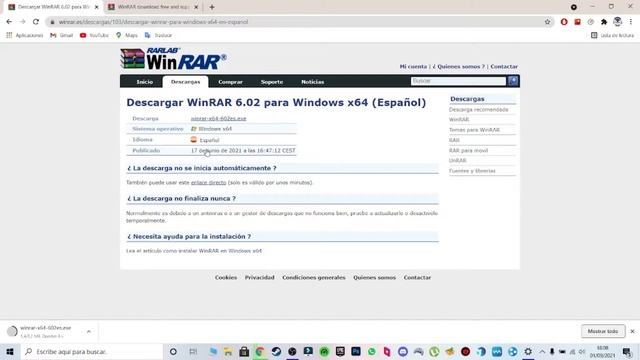
Task: Open the Traducir bookmark
Action: point(158,36)
